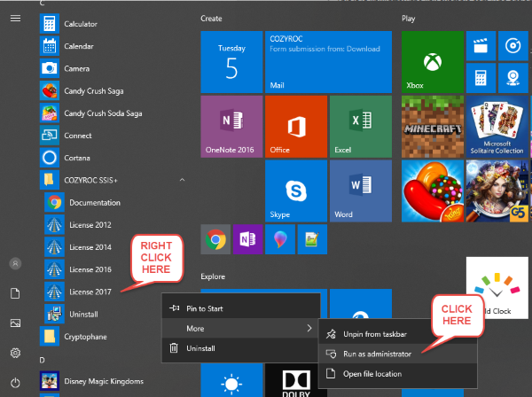
Task: Open the Word tile
Action: tap(361, 191)
